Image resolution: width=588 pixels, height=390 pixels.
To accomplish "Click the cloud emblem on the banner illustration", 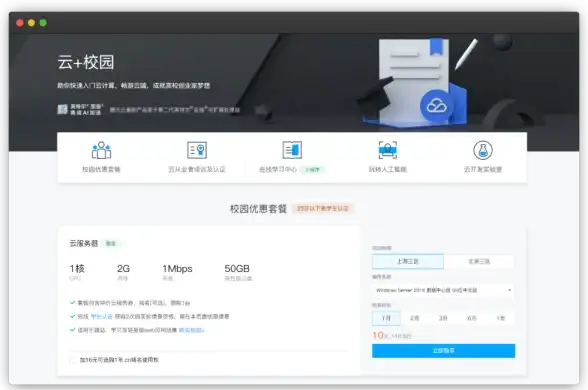I will [x=436, y=106].
